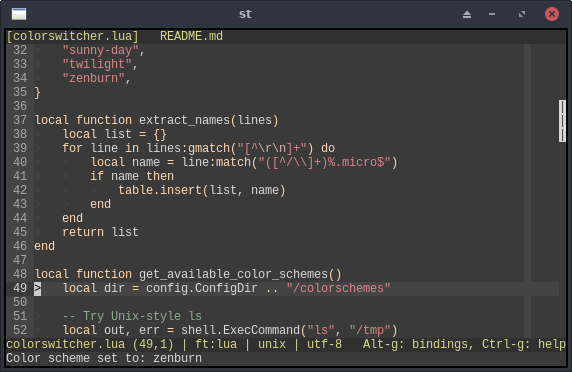
Task: Maximize the st terminal window
Action: [522, 14]
